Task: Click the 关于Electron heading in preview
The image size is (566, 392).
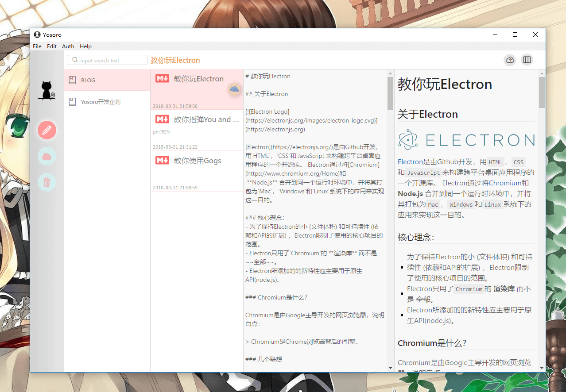Action: tap(427, 114)
